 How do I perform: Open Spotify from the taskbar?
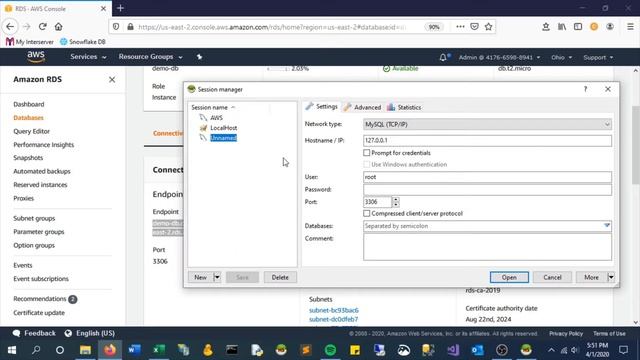pyautogui.click(x=330, y=350)
